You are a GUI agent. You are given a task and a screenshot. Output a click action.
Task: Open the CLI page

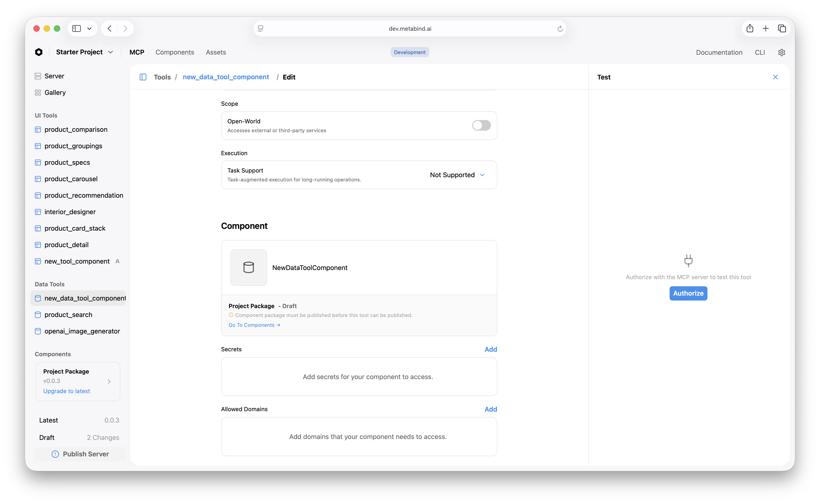[x=760, y=52]
